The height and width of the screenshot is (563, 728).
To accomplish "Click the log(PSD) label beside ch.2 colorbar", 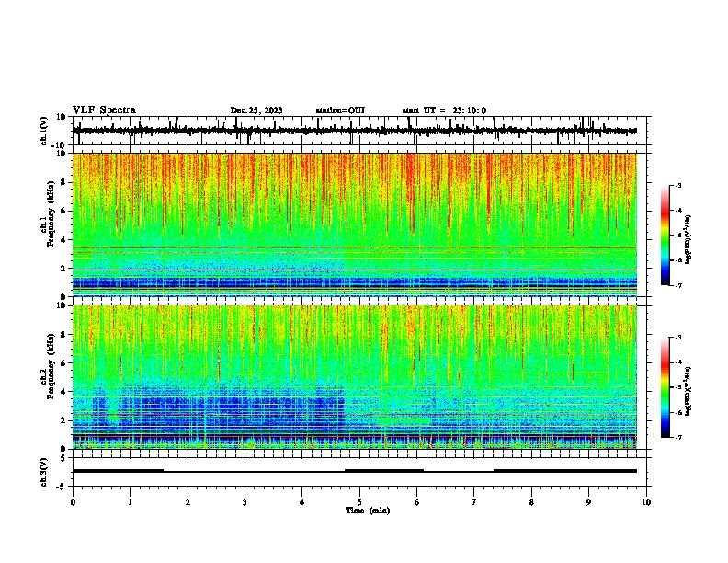I will pos(688,391).
